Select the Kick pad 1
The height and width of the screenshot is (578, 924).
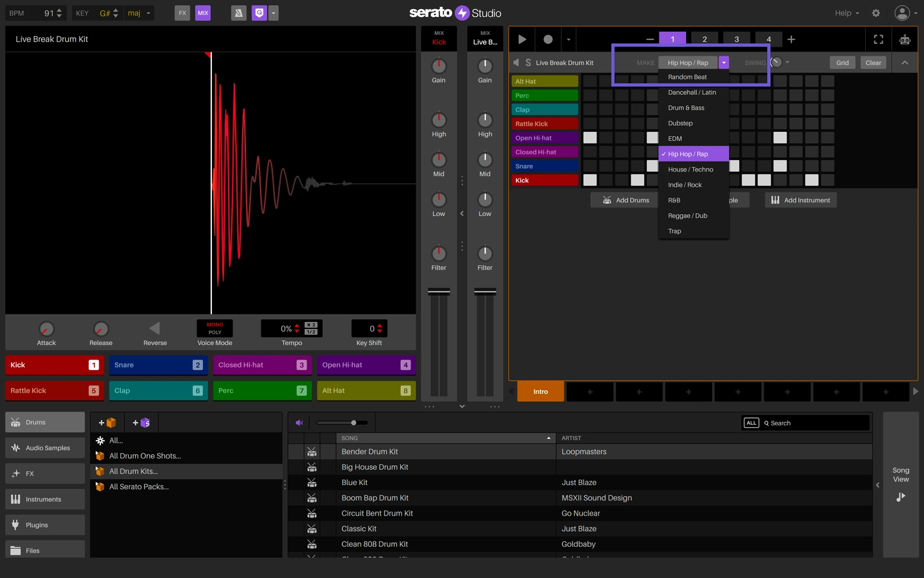[x=55, y=365]
